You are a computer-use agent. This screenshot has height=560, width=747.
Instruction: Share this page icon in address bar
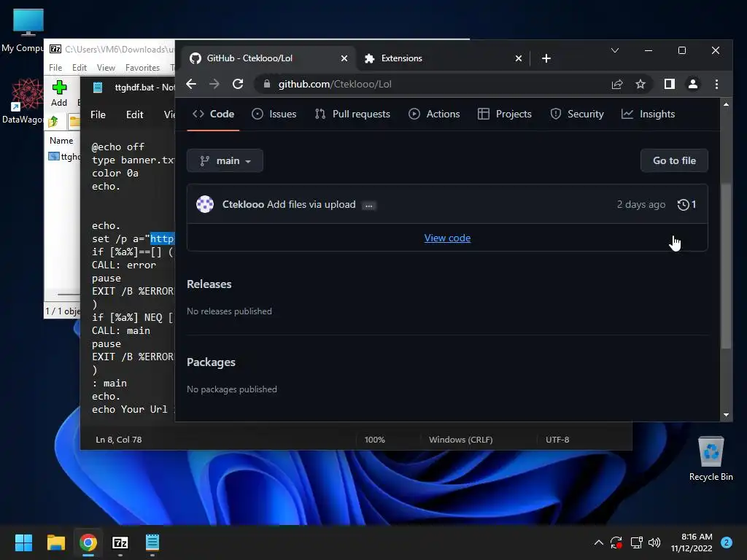617,85
